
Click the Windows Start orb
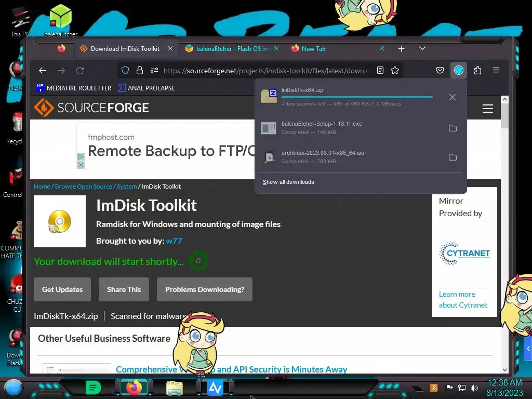click(x=14, y=388)
